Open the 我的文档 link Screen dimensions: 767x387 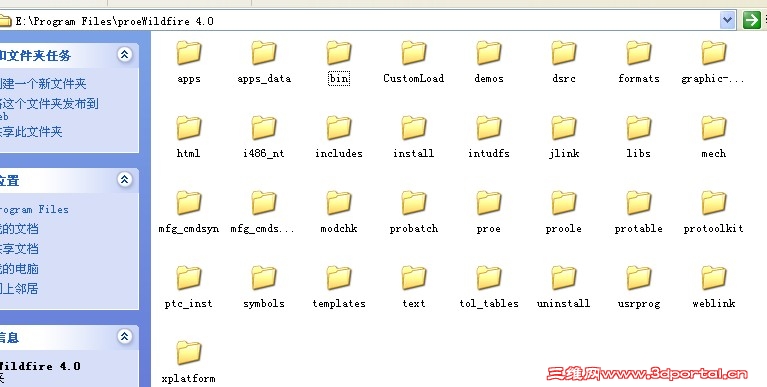pos(19,228)
